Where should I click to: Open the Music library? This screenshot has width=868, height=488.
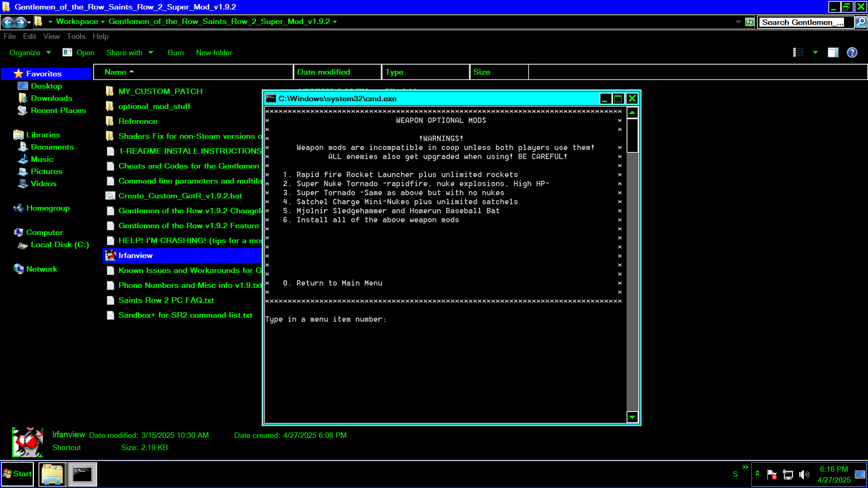click(x=42, y=160)
